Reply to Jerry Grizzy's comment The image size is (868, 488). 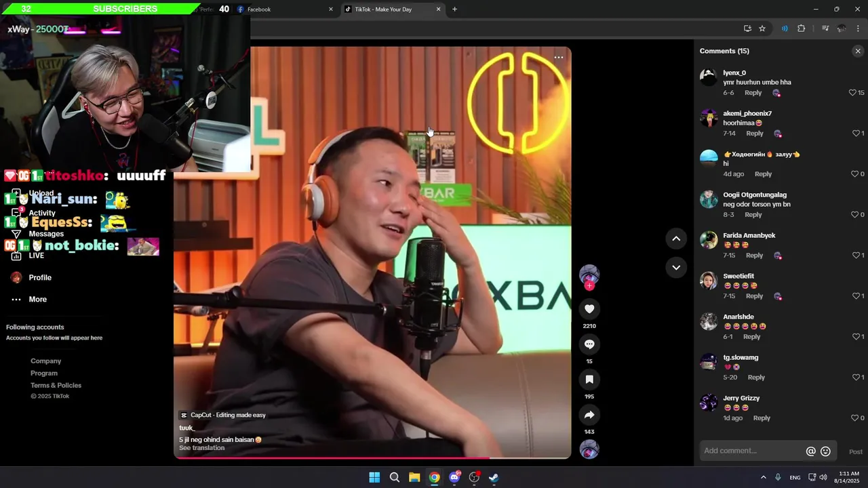point(762,418)
